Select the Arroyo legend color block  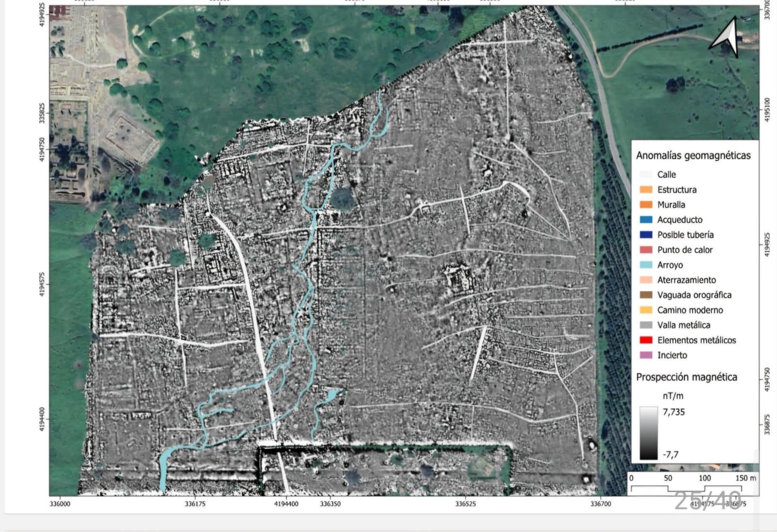pos(646,265)
